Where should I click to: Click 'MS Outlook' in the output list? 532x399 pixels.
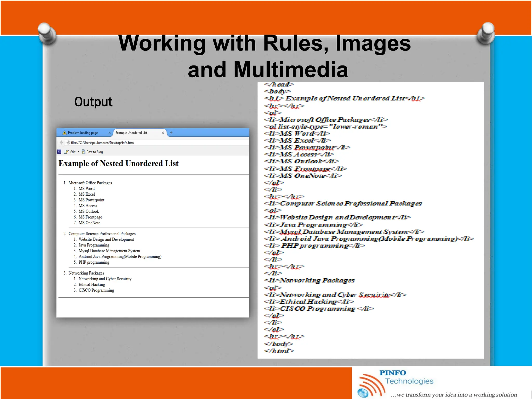89,211
